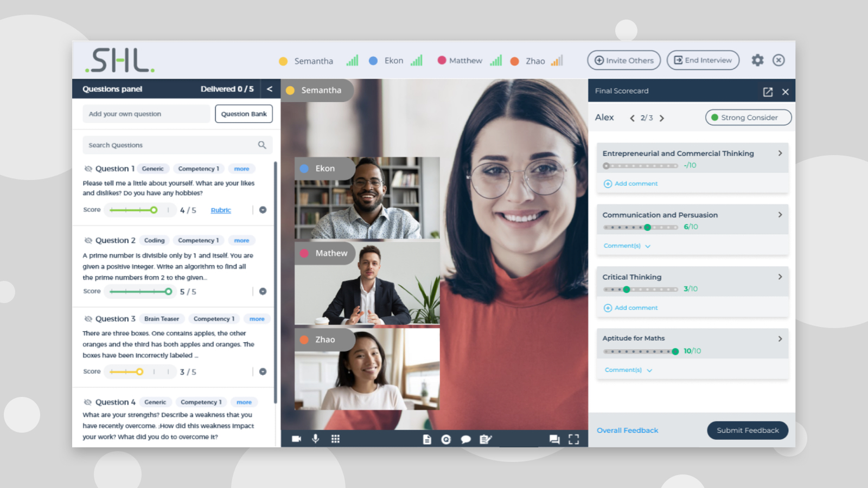Viewport: 868px width, 488px height.
Task: Submit Feedback on scorecard
Action: (748, 430)
